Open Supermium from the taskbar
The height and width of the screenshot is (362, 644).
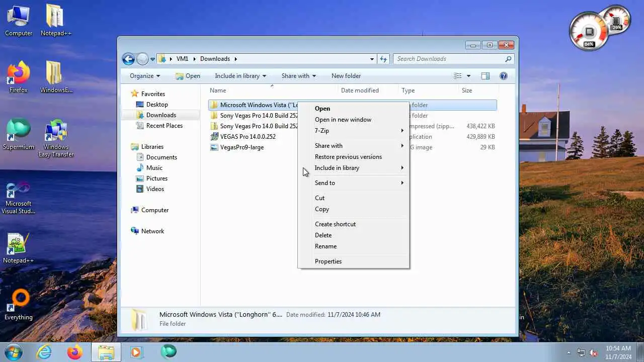pos(169,351)
